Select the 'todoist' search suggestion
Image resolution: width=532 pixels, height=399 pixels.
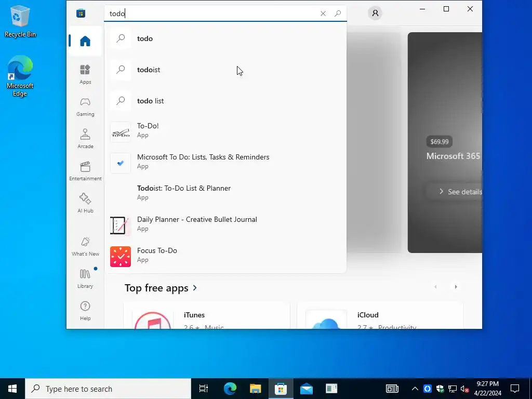(x=225, y=70)
